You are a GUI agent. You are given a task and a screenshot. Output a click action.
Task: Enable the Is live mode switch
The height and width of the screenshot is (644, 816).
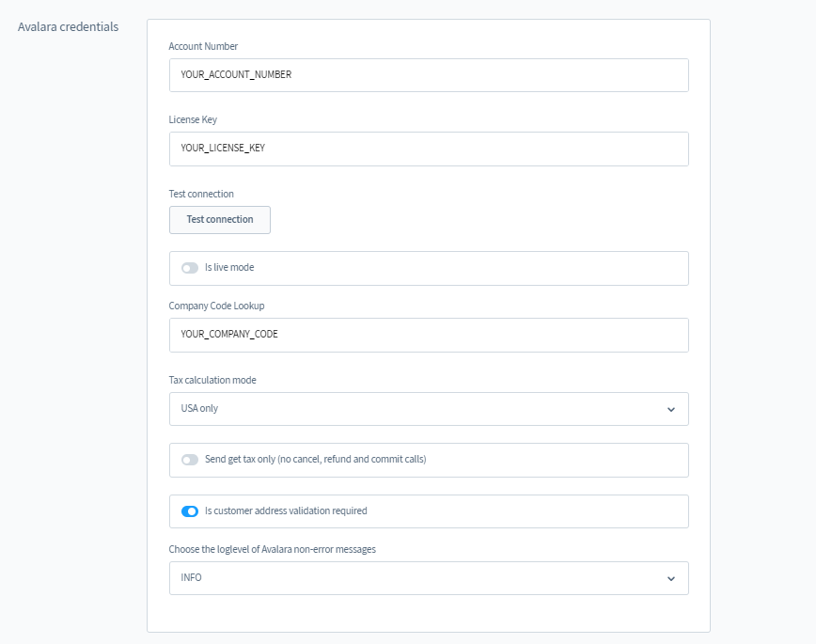[x=190, y=268]
